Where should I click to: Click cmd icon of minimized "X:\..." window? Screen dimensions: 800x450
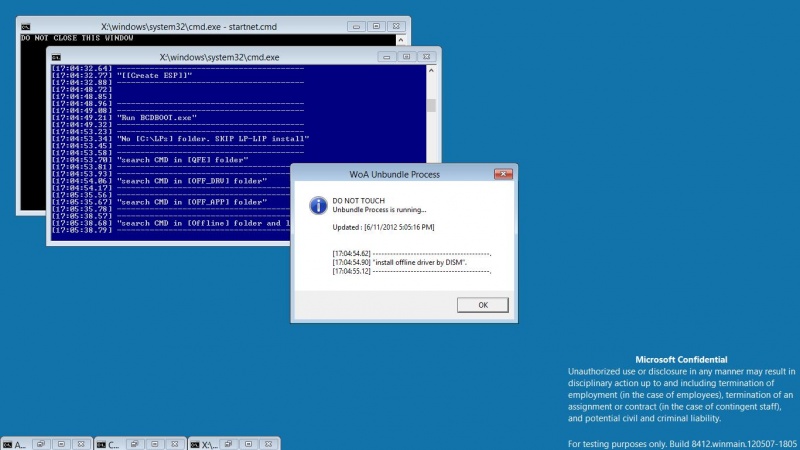pos(195,445)
